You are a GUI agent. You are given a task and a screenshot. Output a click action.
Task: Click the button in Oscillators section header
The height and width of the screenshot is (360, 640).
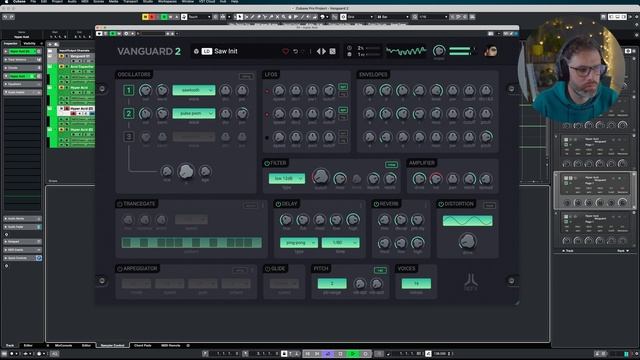[246, 76]
